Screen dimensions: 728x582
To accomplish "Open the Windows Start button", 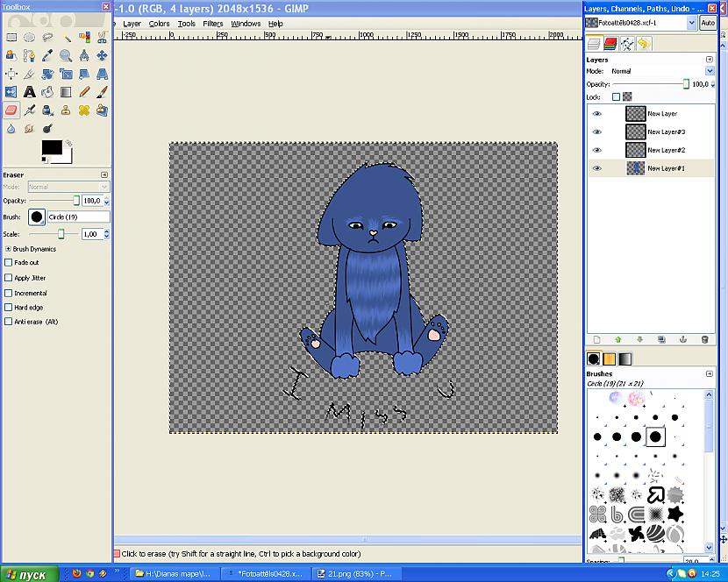I will point(30,574).
